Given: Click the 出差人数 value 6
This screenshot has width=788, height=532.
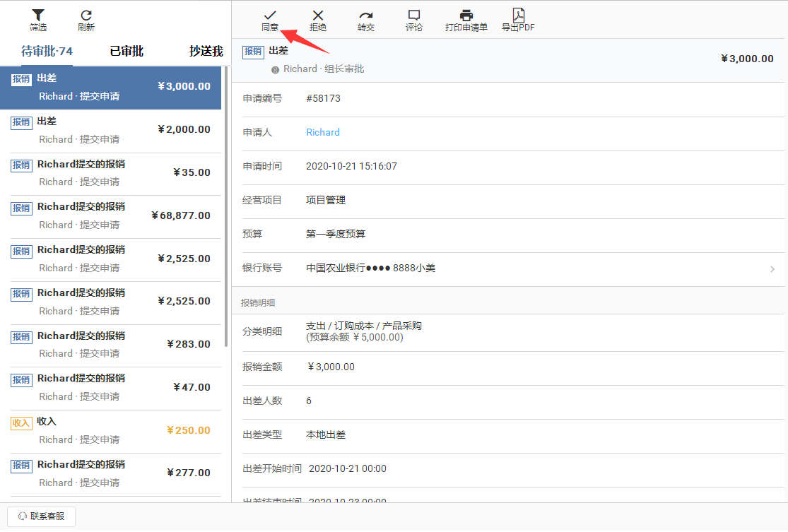Looking at the screenshot, I should (309, 401).
